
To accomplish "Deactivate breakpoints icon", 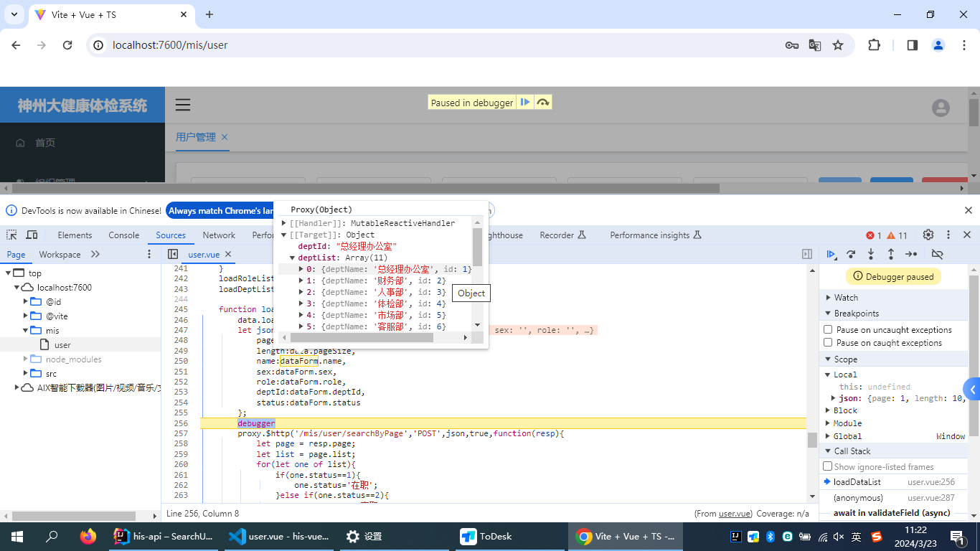I will point(937,254).
